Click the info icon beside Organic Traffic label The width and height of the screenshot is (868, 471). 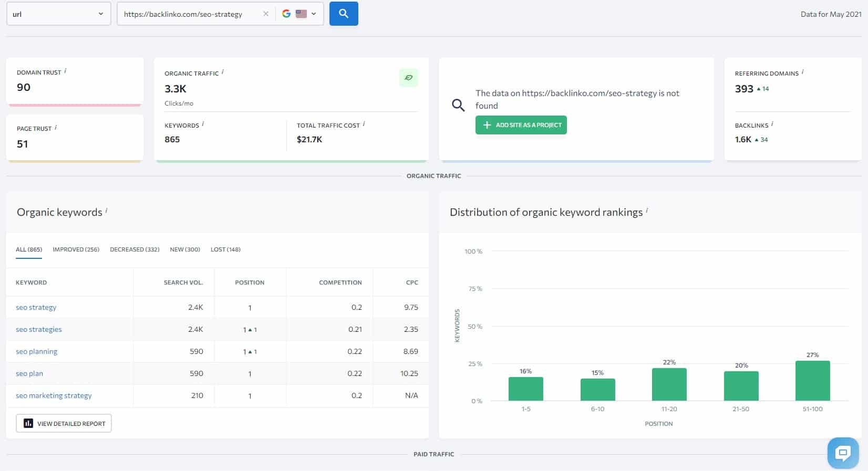tap(223, 72)
